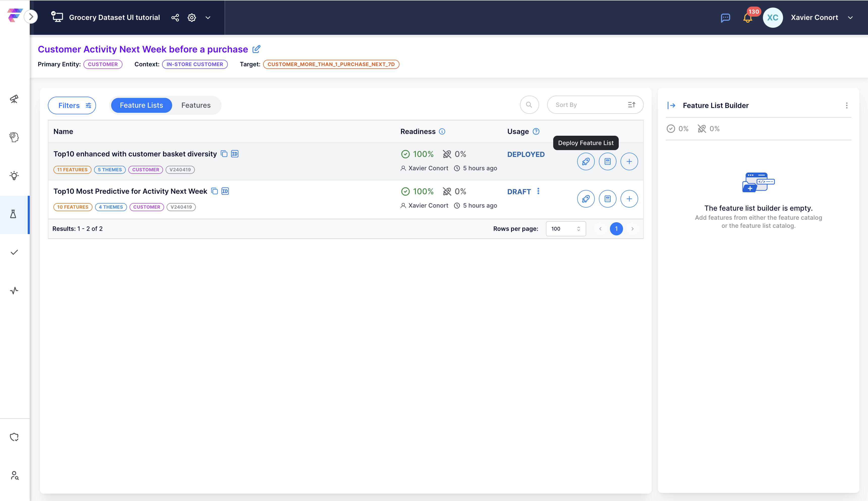Click the XC user avatar
Viewport: 868px width, 501px height.
(773, 18)
